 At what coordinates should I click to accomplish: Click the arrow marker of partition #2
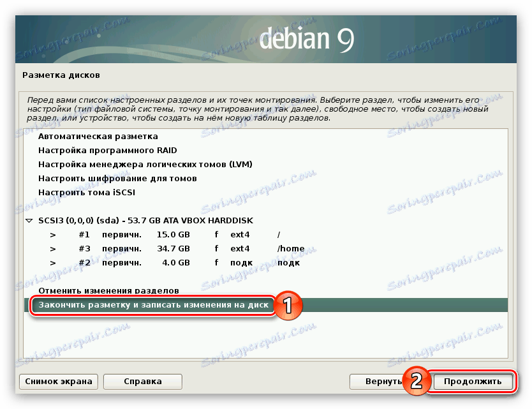point(52,263)
